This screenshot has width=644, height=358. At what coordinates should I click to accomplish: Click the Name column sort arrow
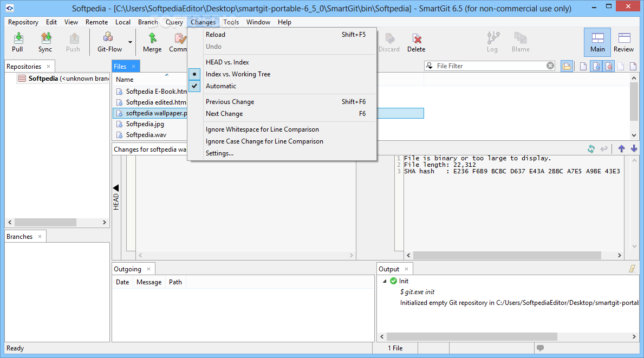167,75
